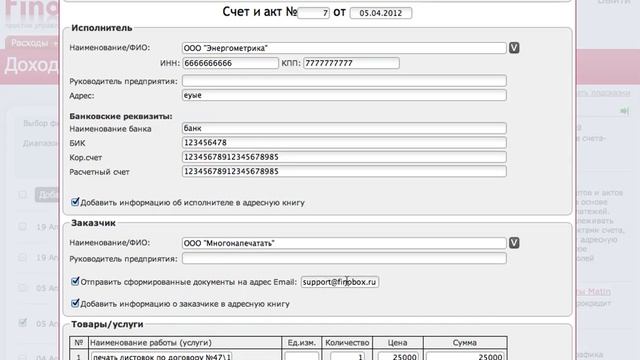This screenshot has height=360, width=640.
Task: Click the ИНН input field
Action: tap(231, 63)
